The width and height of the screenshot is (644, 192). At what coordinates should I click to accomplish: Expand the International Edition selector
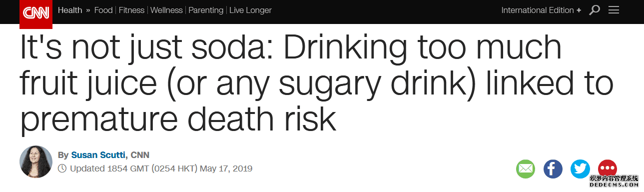(541, 10)
